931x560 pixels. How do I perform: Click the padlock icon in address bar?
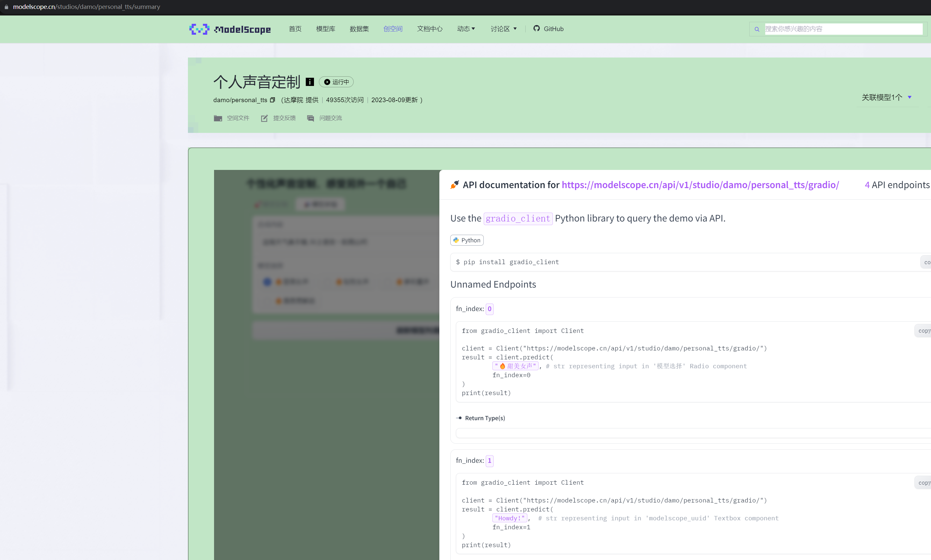click(x=6, y=7)
